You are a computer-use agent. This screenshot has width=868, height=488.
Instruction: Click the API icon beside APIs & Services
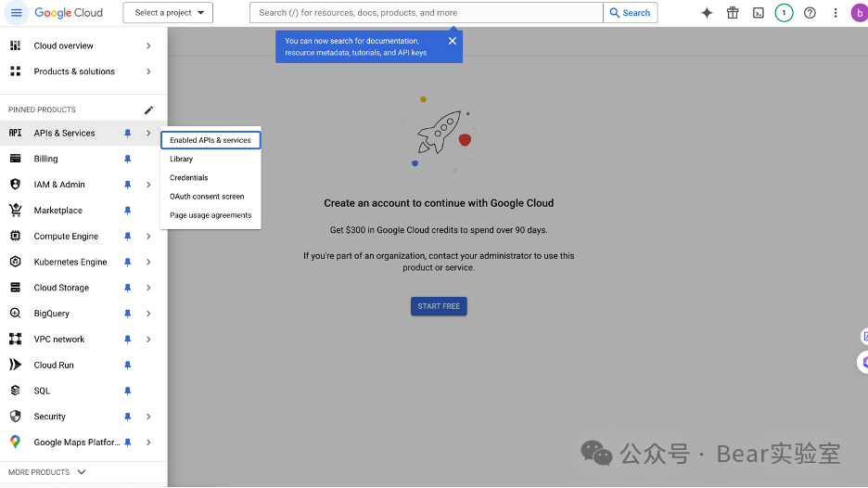(x=16, y=133)
